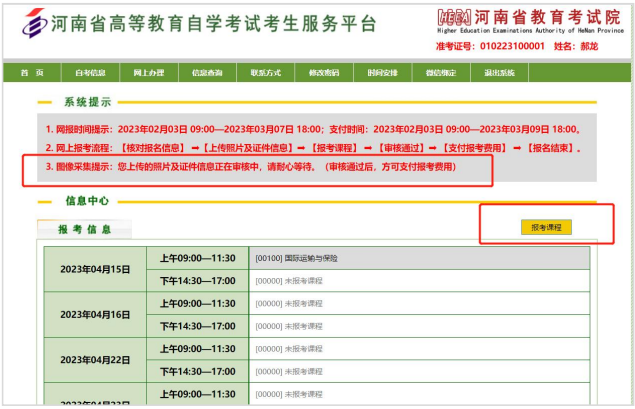Click the platform logo at top left
This screenshot has width=635, height=409.
tap(29, 23)
